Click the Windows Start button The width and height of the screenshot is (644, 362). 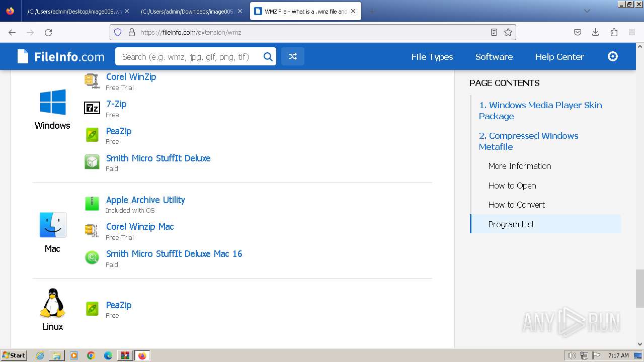click(x=14, y=355)
